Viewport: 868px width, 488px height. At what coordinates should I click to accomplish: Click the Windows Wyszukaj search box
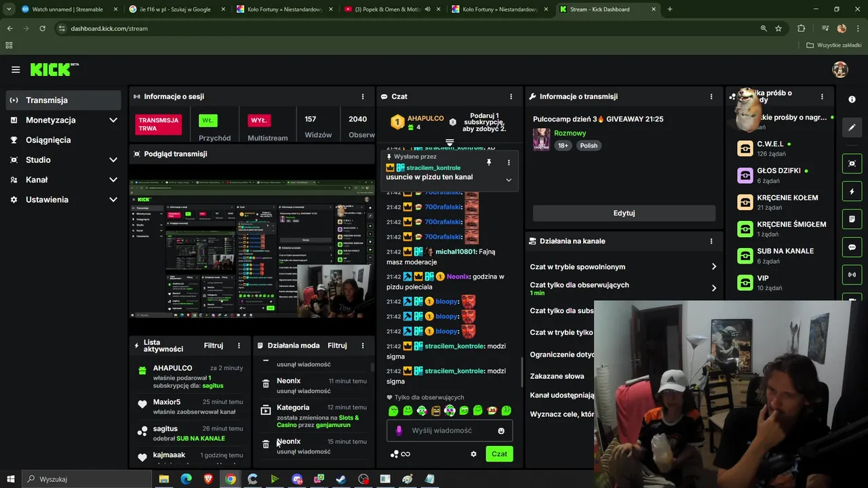tap(87, 479)
